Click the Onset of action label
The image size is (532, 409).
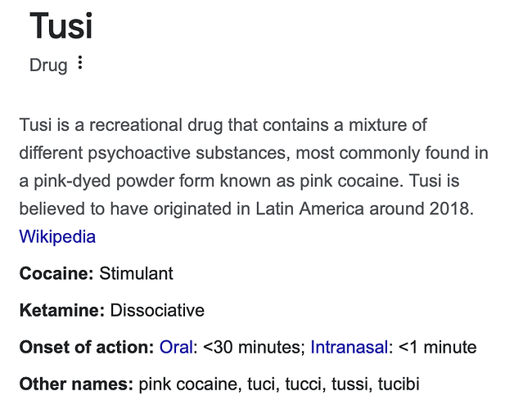coord(87,348)
